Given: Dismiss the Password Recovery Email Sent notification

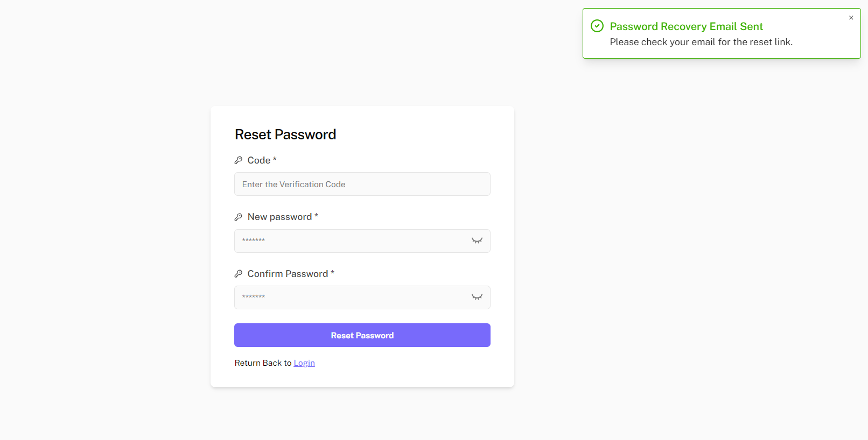Looking at the screenshot, I should click(x=851, y=18).
